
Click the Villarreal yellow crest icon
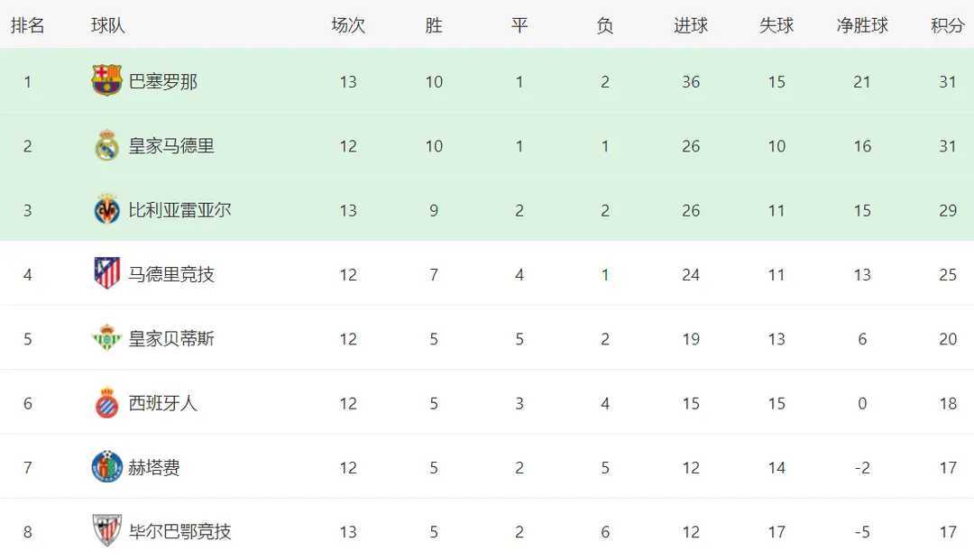click(x=106, y=210)
